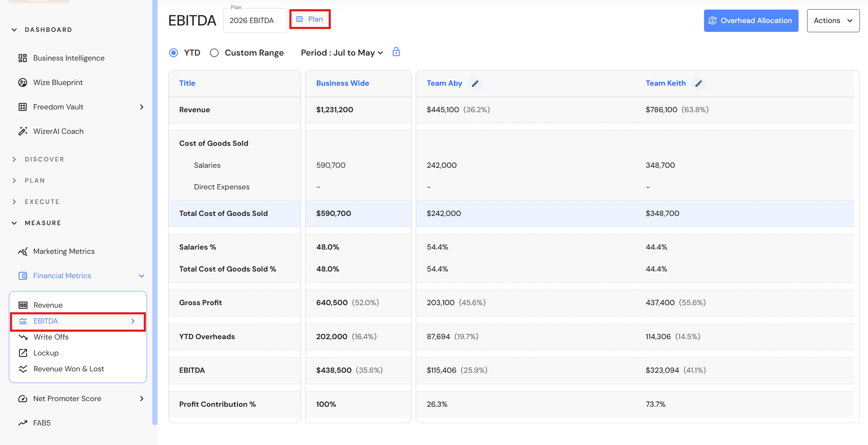Click the pencil icon beside Team Aby
This screenshot has height=445, width=868.
(475, 84)
